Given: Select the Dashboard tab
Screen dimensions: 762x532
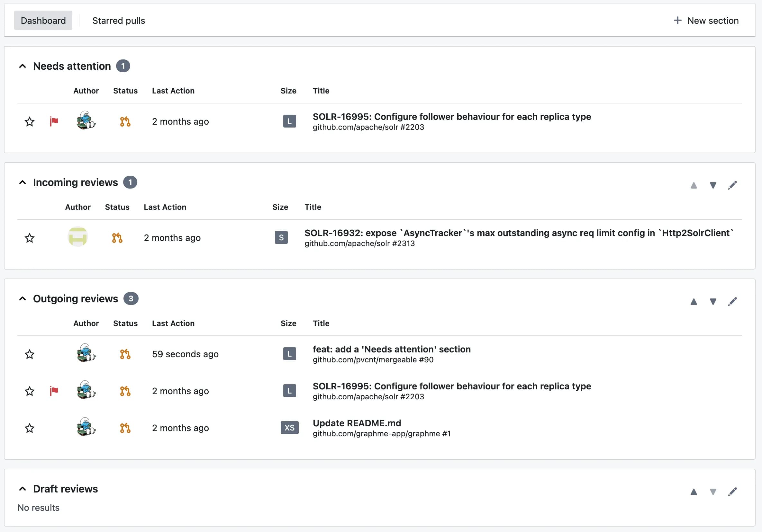Looking at the screenshot, I should pyautogui.click(x=43, y=21).
